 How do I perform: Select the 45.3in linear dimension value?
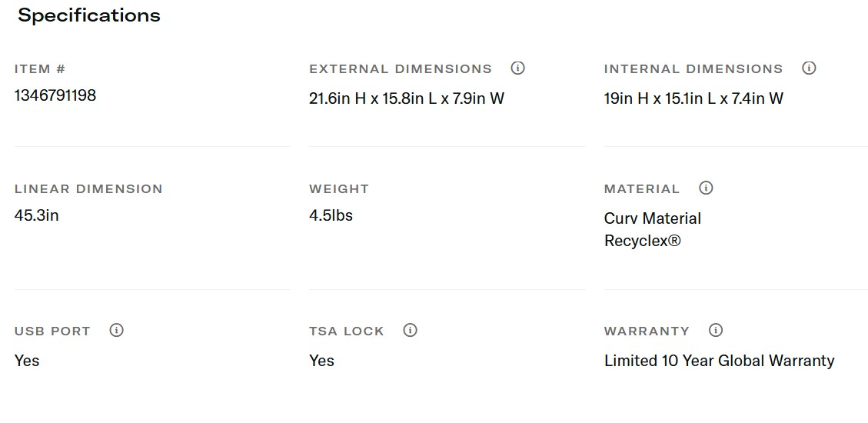coord(37,215)
